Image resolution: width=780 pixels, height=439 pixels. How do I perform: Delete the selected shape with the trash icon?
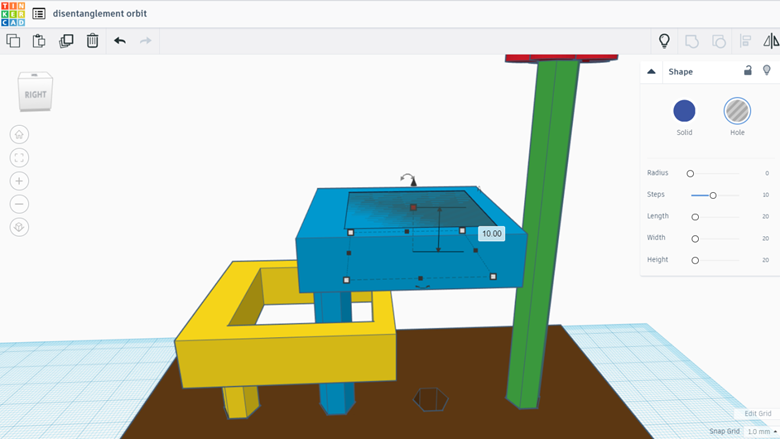[93, 41]
